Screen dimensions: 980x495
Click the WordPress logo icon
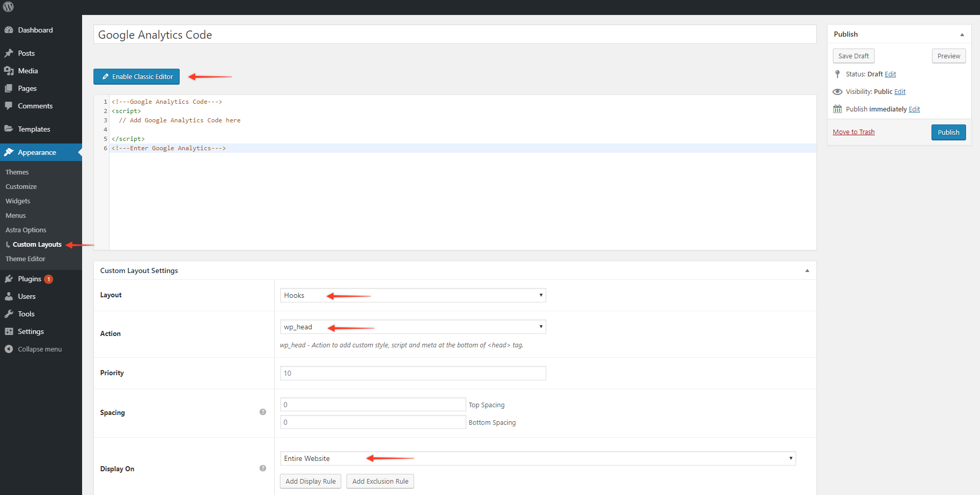[8, 7]
